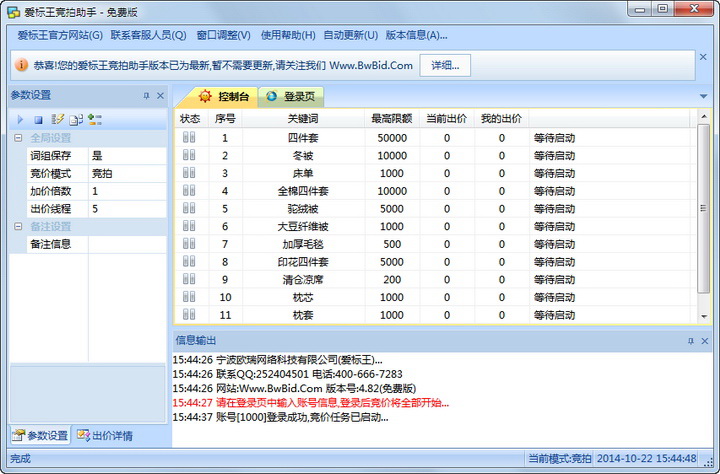720x474 pixels.
Task: Click the keyword table scrollbar thumb
Action: (703, 209)
